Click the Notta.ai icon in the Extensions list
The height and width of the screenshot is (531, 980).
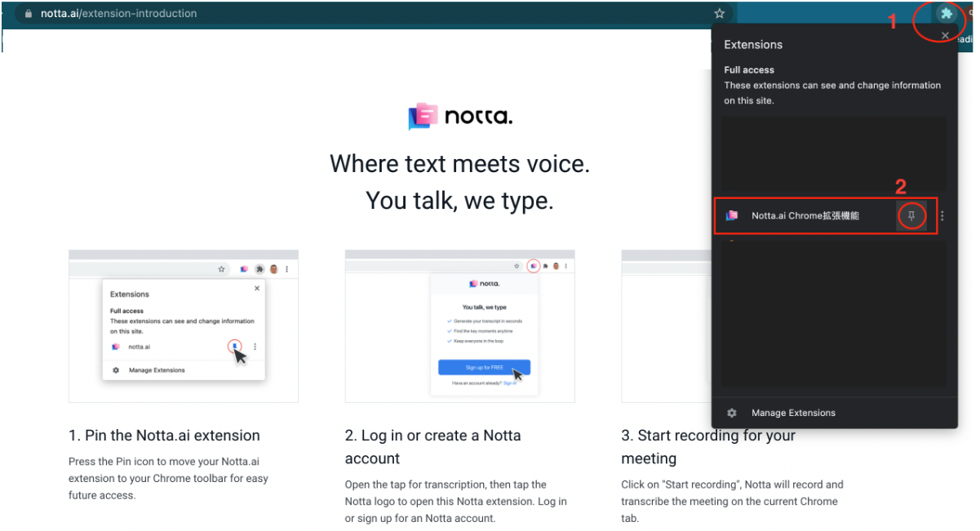[x=733, y=215]
